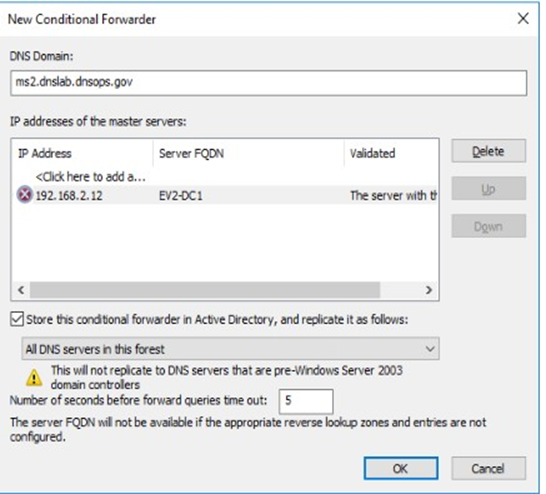This screenshot has width=546, height=494.
Task: Click the replication scope dropdown arrow
Action: [430, 348]
